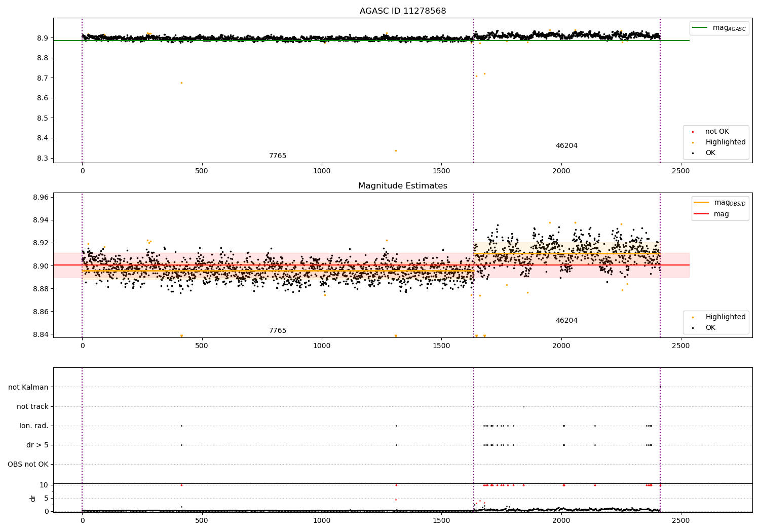Click the 46204 obsid label in top plot
Viewport: 760px width, 532px height.
[x=566, y=146]
